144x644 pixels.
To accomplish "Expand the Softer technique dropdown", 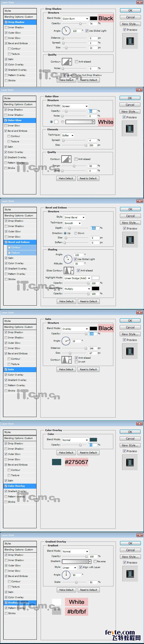I will (68, 135).
